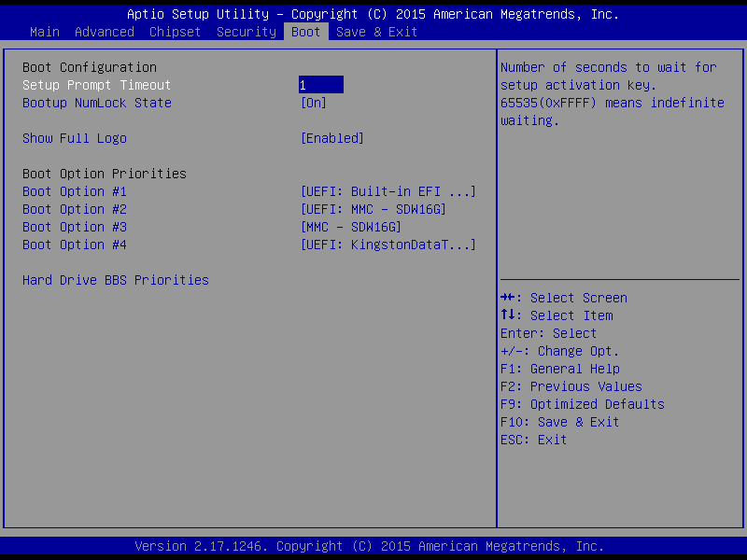Select the Show Full Logo label
The width and height of the screenshot is (747, 560).
pos(75,138)
